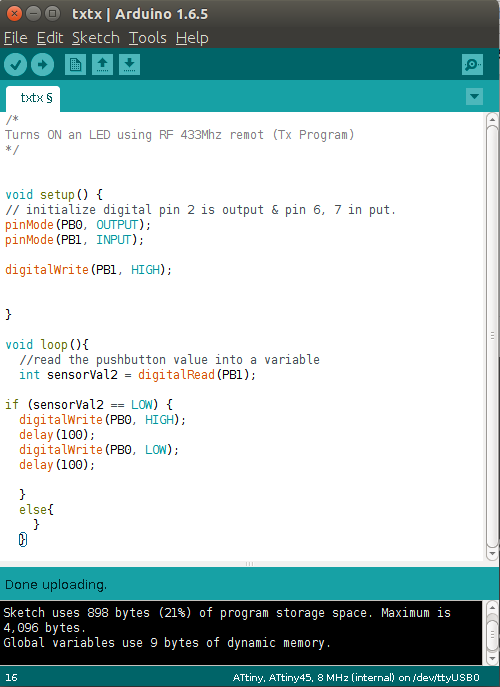Image resolution: width=500 pixels, height=687 pixels.
Task: Click the '// initialize digital pin 2' comment
Action: 200,210
